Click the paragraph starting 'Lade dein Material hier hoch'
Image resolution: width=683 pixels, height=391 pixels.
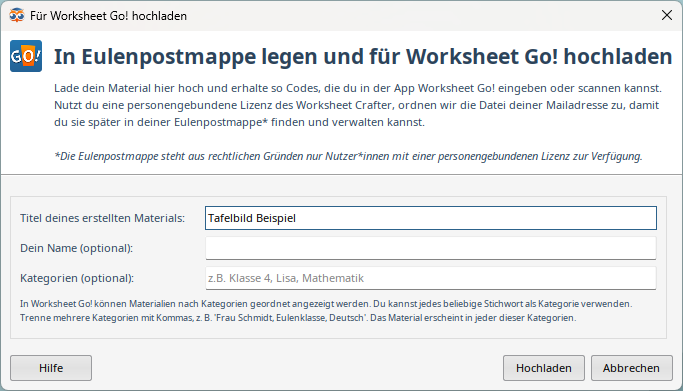(358, 105)
